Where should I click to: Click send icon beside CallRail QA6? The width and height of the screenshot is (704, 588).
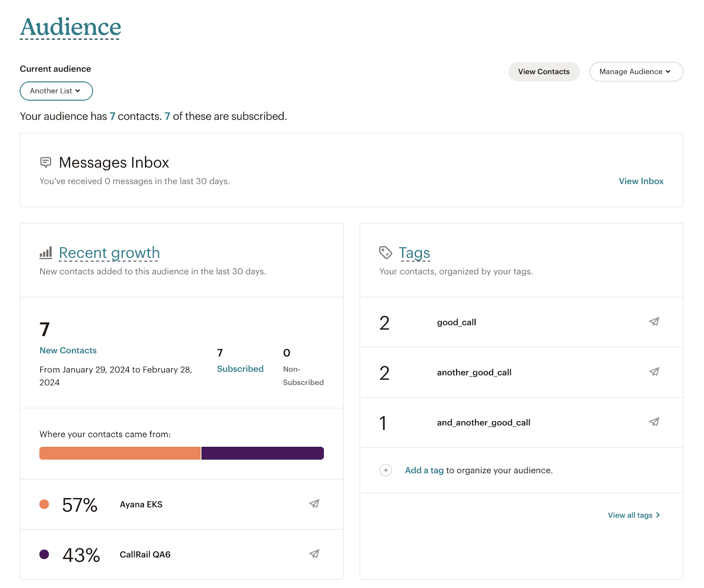click(x=314, y=554)
